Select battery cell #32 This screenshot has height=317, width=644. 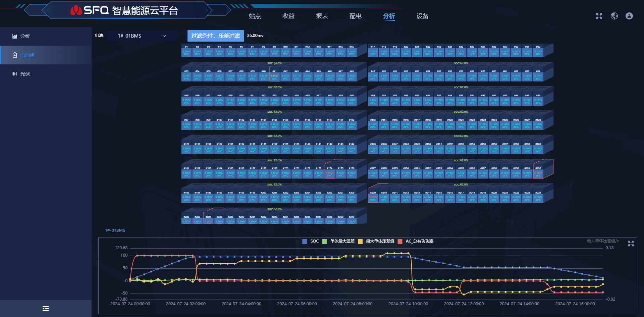point(538,51)
